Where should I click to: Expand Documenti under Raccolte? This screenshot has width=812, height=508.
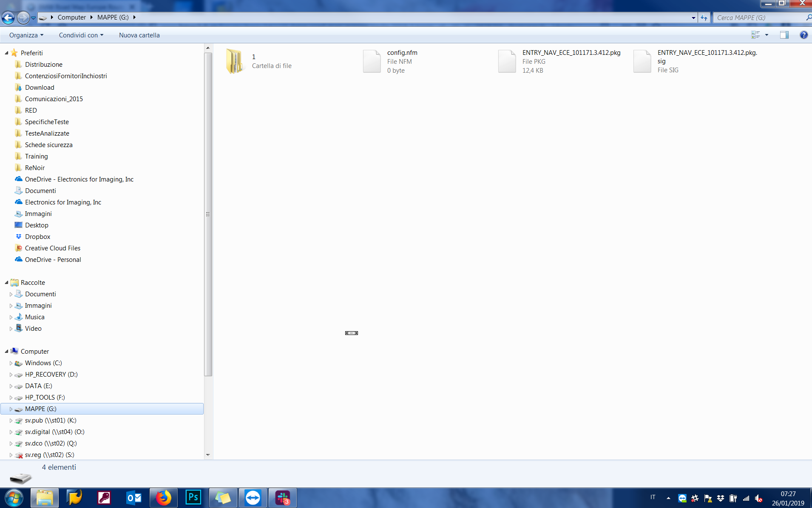pyautogui.click(x=11, y=294)
